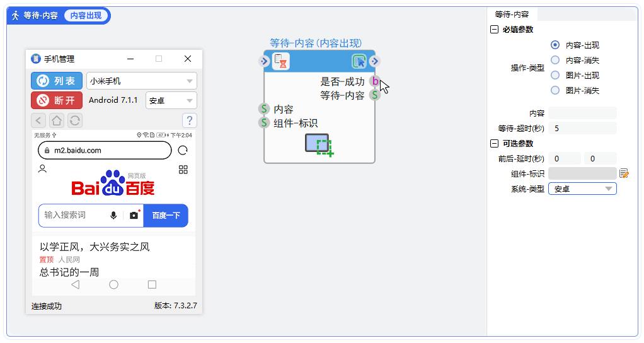644x343 pixels.
Task: Click the 等待-内容 string output port
Action: (374, 95)
